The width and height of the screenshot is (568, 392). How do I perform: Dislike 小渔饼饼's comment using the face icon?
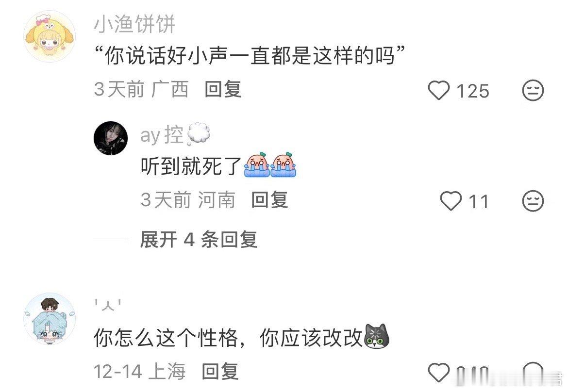tap(533, 90)
